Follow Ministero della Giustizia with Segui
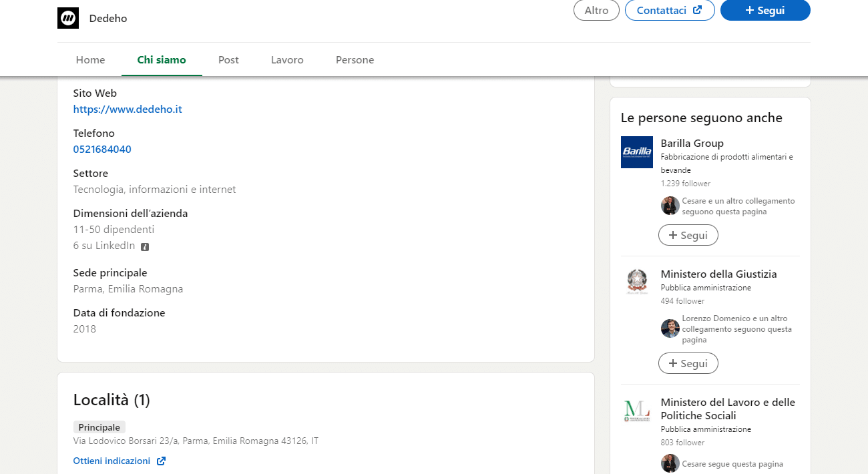 688,363
